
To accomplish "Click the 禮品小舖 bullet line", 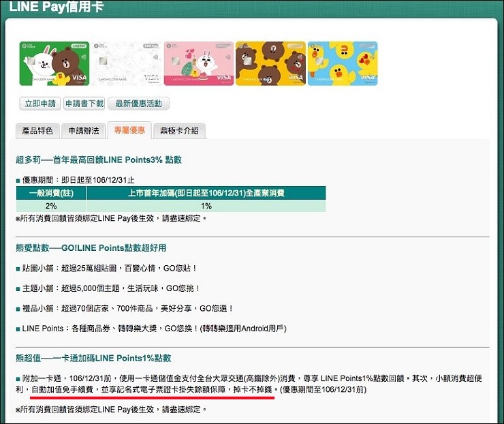I will pyautogui.click(x=125, y=309).
